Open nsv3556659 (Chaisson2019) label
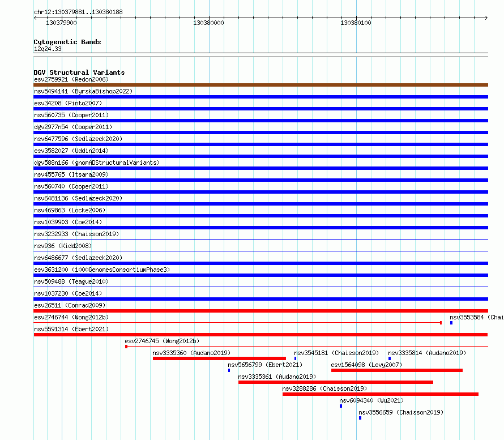The height and width of the screenshot is (440, 504). (x=401, y=412)
